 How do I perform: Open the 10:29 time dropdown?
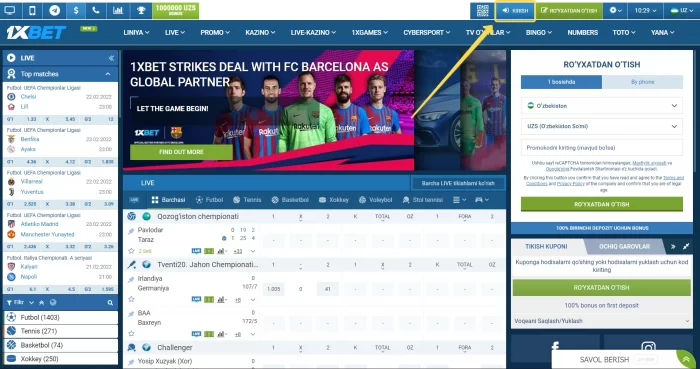click(x=645, y=10)
